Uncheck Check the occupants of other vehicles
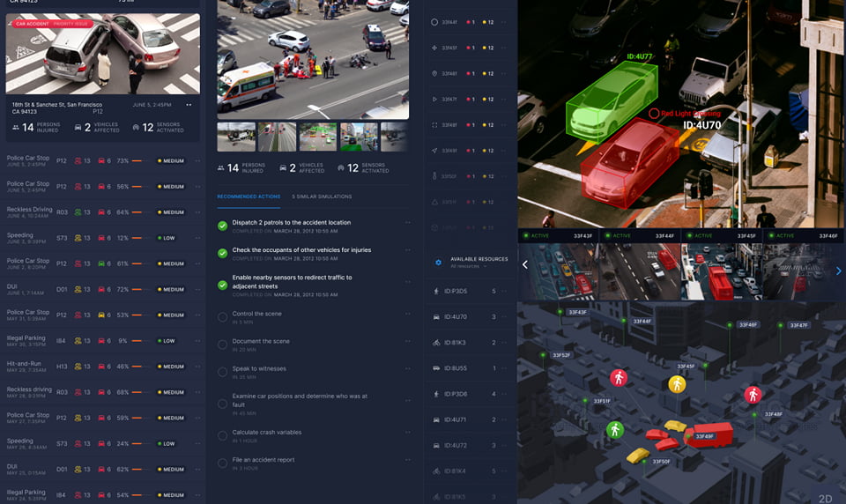The height and width of the screenshot is (504, 846). click(x=222, y=253)
